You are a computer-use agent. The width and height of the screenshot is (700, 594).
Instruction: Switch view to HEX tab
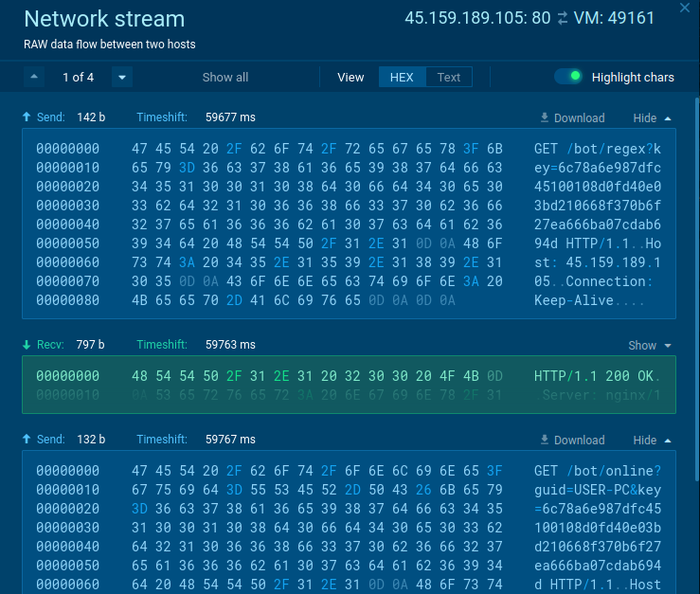[x=402, y=78]
